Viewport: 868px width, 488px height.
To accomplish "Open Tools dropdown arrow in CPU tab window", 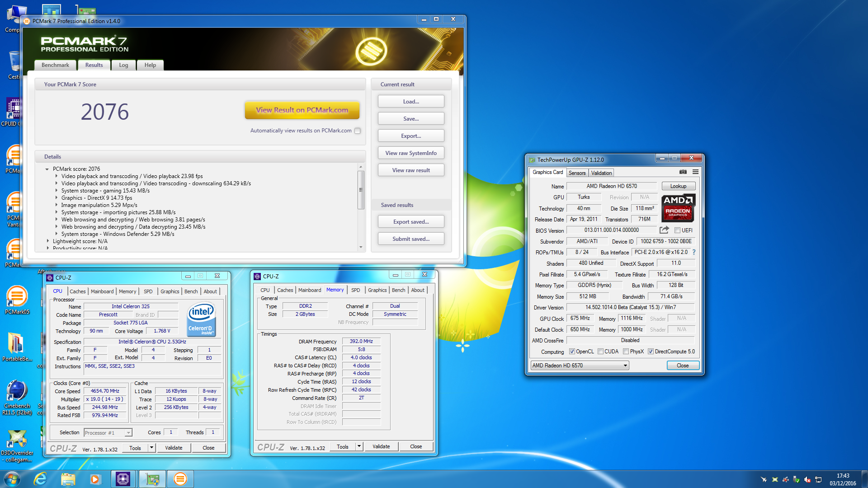I will [151, 448].
